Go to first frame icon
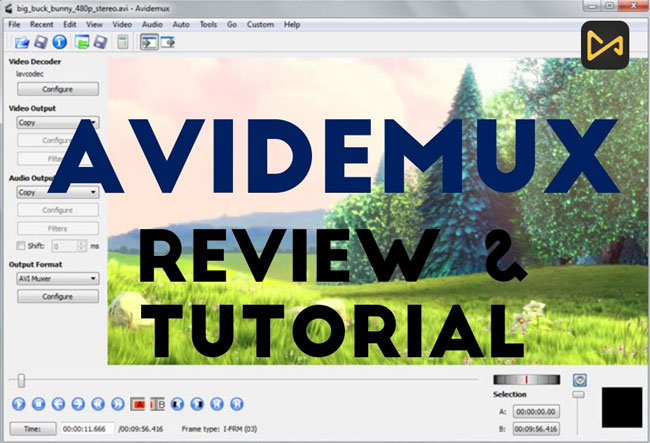The height and width of the screenshot is (443, 650). point(217,404)
